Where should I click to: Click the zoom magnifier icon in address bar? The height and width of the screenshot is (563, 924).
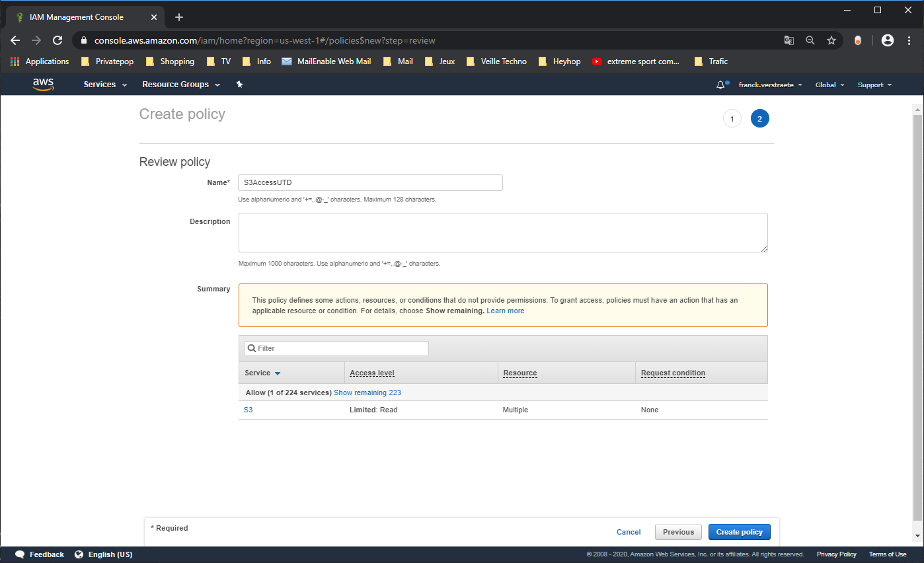pos(810,40)
